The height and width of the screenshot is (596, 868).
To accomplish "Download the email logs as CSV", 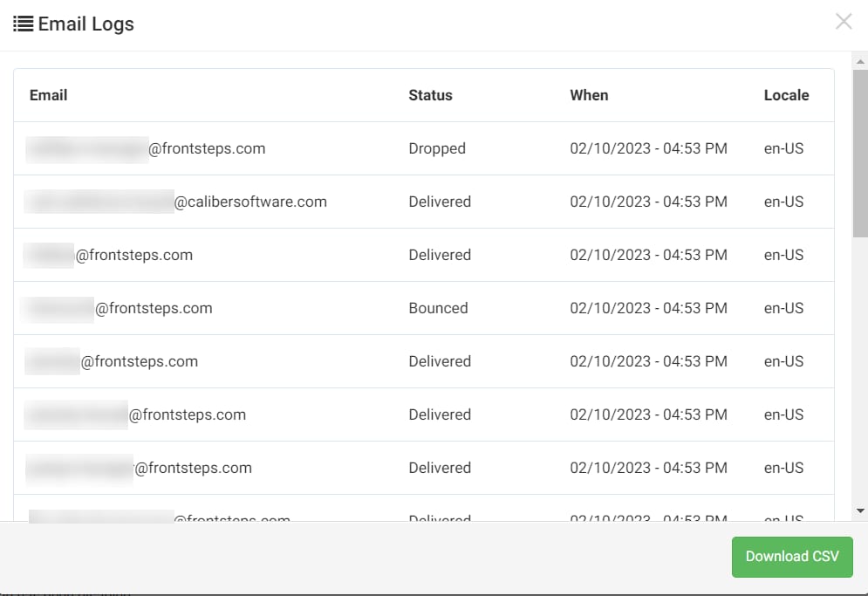I will (x=792, y=557).
